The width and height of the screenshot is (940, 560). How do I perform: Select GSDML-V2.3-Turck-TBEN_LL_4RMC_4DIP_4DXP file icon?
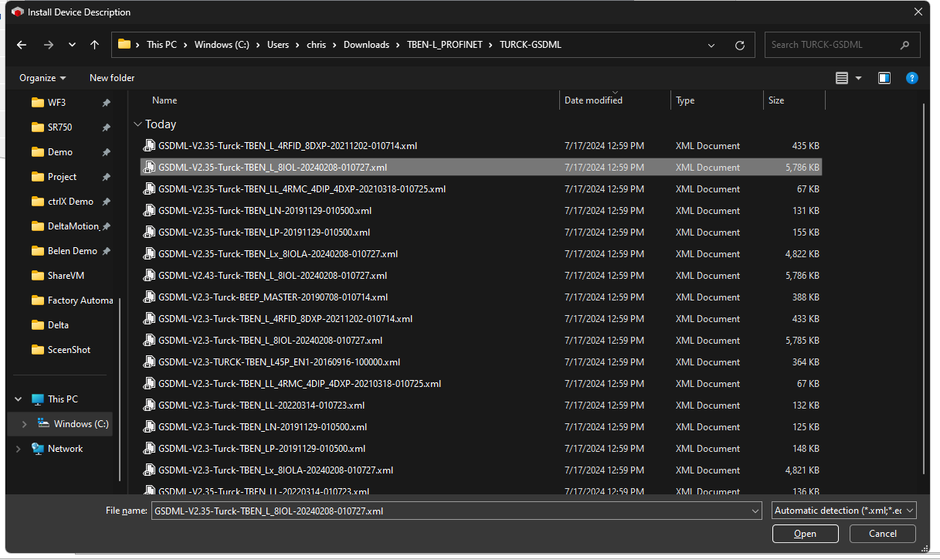point(149,384)
